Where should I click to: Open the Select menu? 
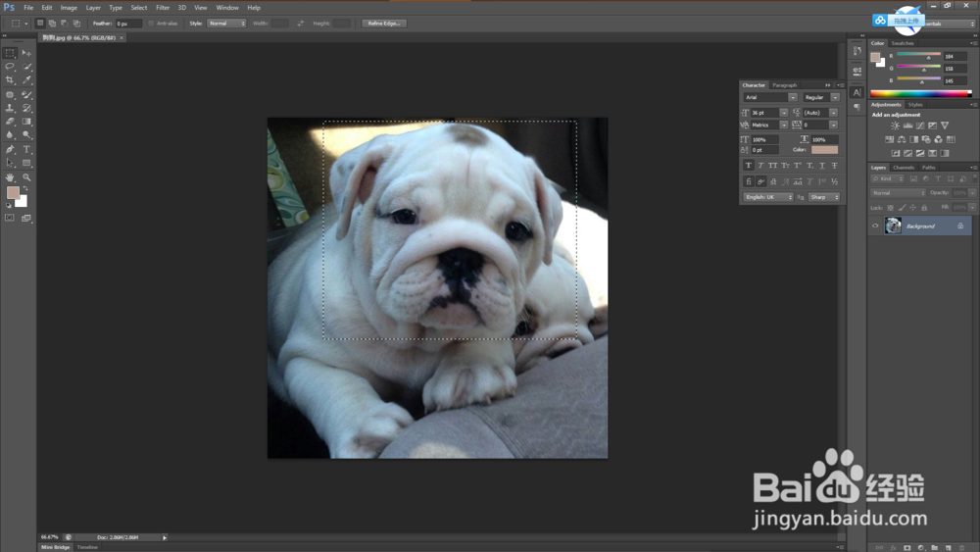tap(139, 8)
